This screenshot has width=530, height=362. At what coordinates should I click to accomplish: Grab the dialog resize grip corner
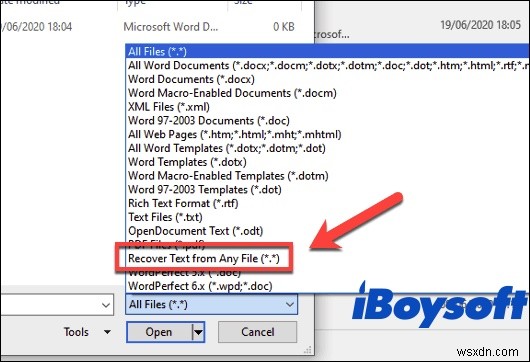(x=308, y=350)
